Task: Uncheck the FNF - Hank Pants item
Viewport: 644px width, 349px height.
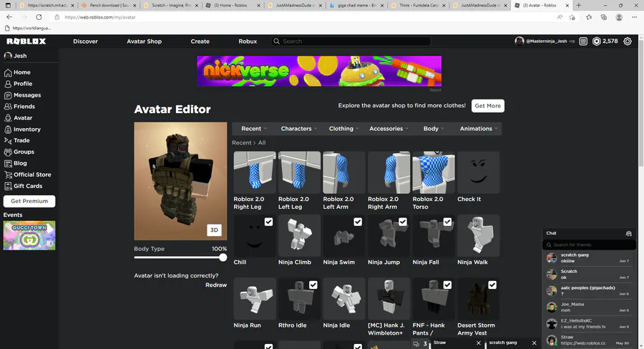Action: tap(447, 285)
